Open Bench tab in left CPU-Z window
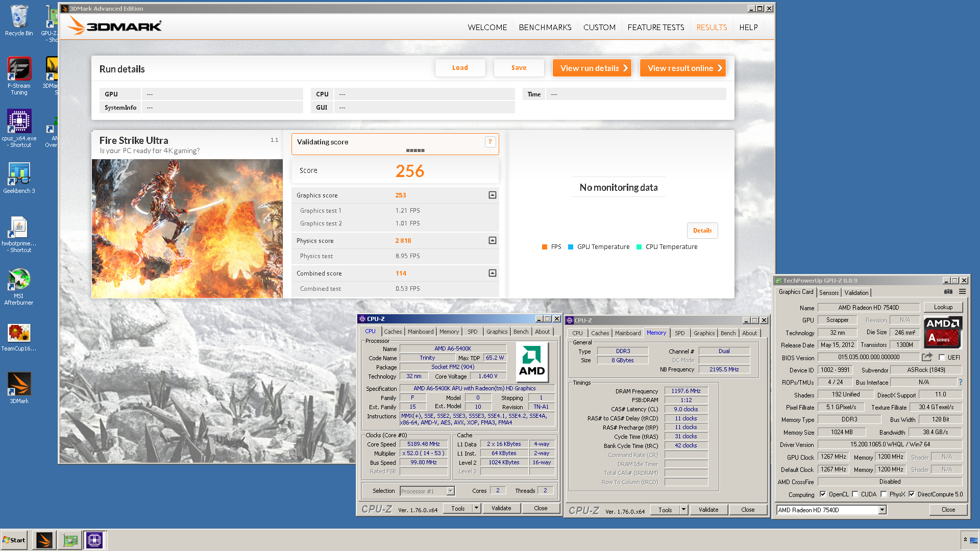 pos(521,332)
